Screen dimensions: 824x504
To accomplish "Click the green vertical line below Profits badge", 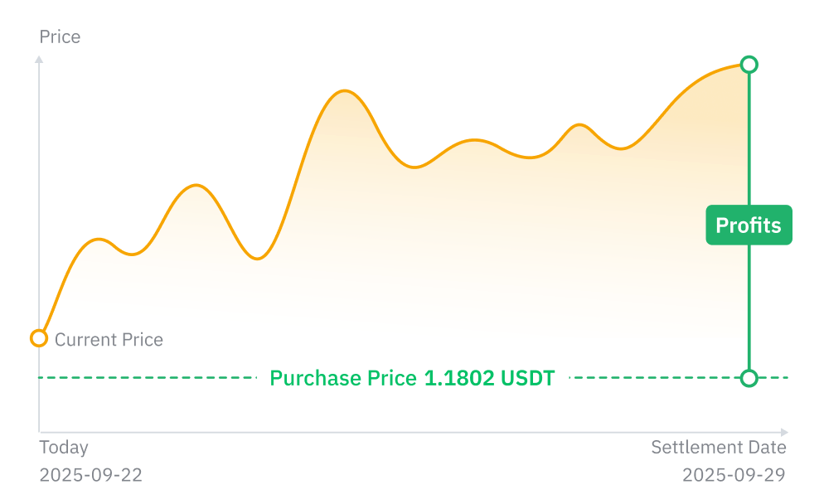I will pos(749,307).
